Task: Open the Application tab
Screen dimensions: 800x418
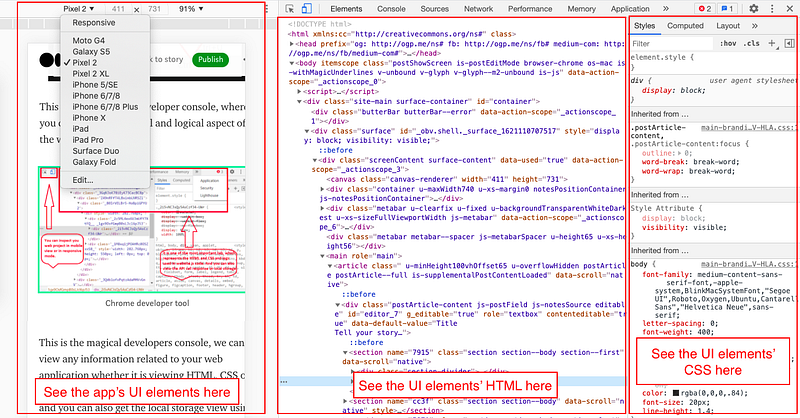Action: point(630,9)
